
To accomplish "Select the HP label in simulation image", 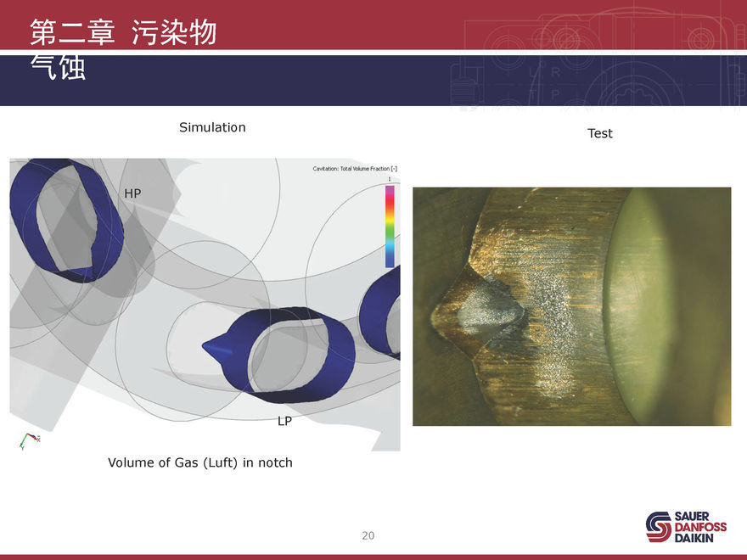I will point(132,193).
